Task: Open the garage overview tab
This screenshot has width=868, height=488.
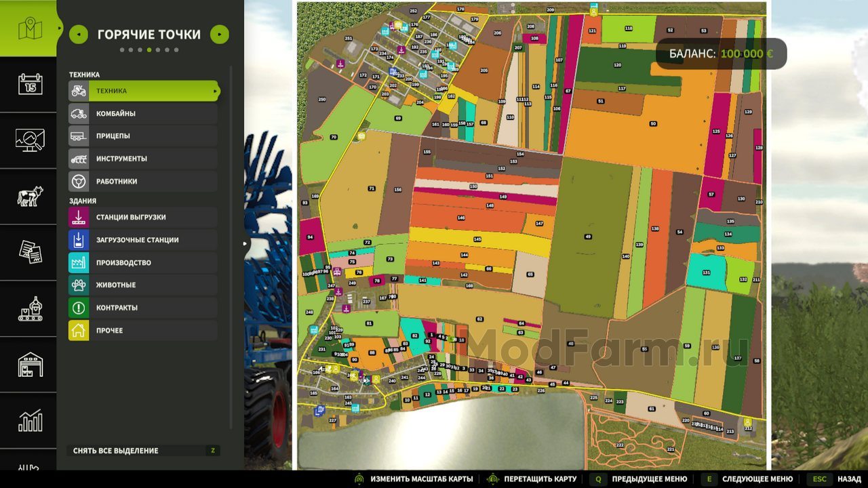Action: click(30, 365)
